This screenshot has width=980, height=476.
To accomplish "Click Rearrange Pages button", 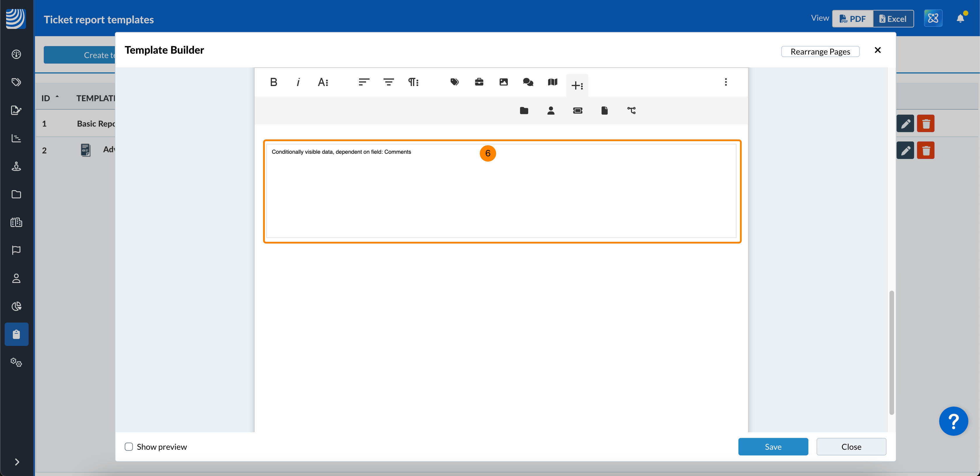I will 820,51.
